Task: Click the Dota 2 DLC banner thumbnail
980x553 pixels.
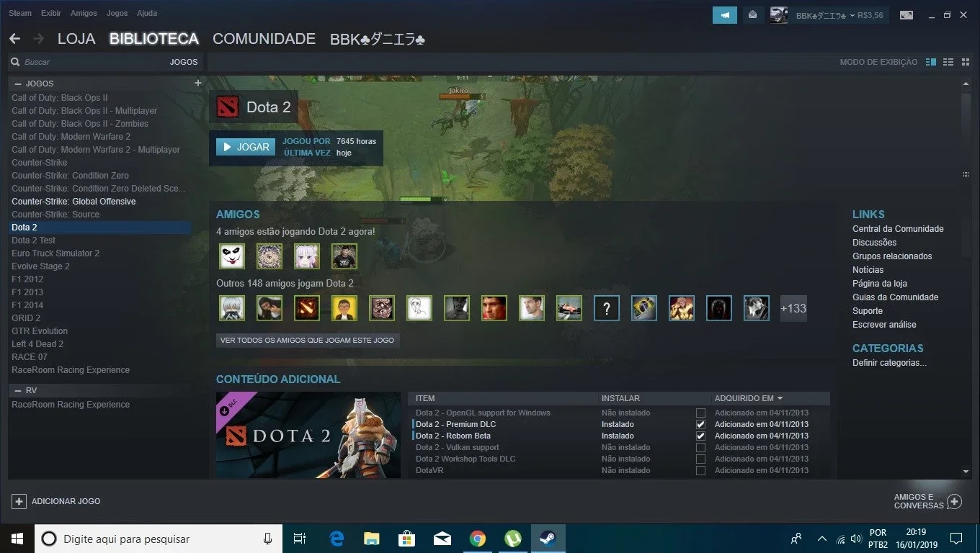Action: (308, 435)
